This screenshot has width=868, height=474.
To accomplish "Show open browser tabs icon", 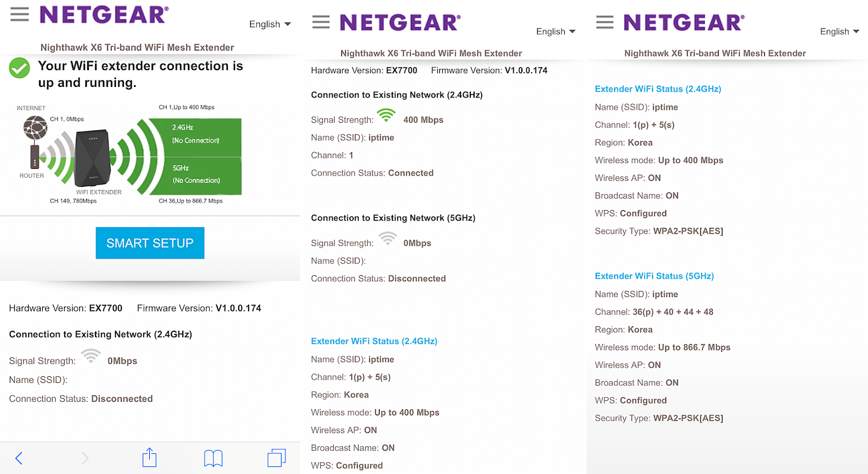I will coord(276,458).
